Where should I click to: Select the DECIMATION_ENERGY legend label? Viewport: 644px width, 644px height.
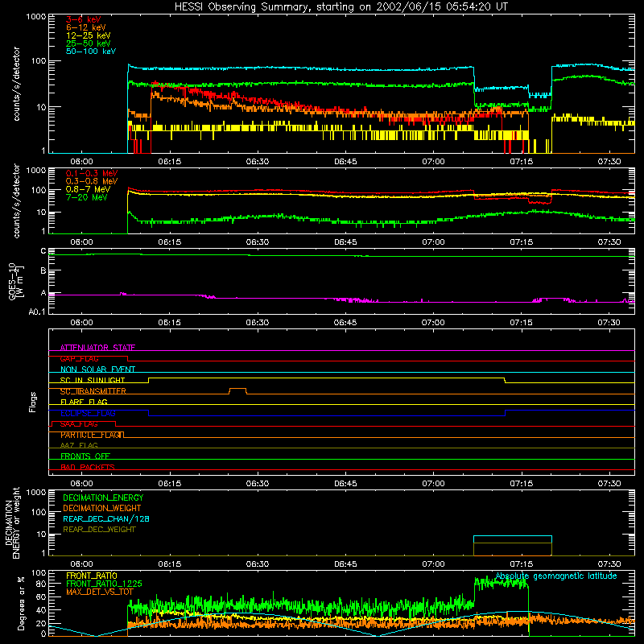coord(103,497)
